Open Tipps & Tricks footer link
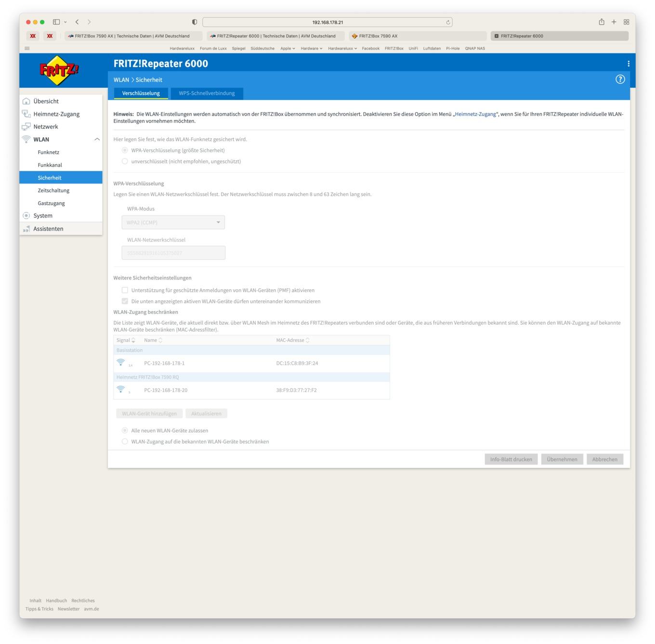The width and height of the screenshot is (655, 644). [39, 609]
